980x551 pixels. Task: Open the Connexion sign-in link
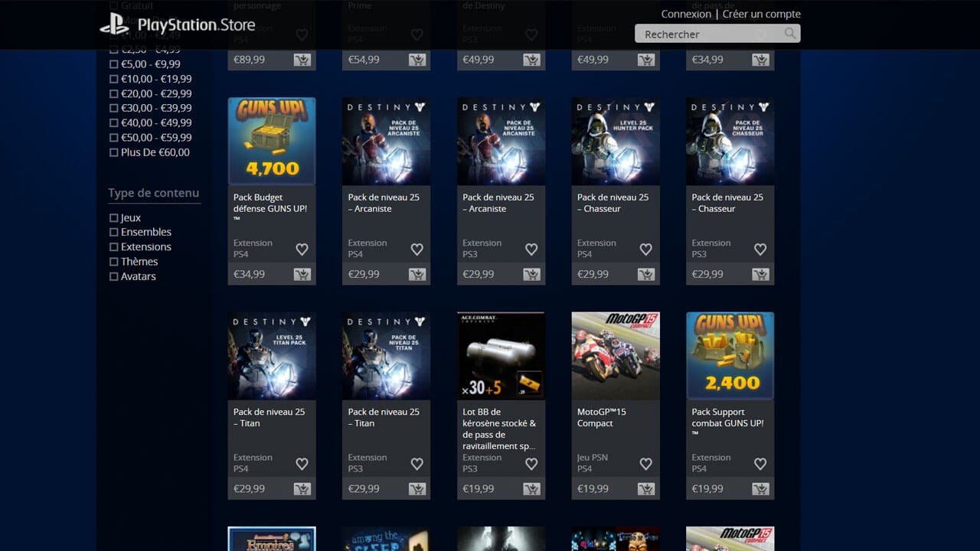pos(686,14)
